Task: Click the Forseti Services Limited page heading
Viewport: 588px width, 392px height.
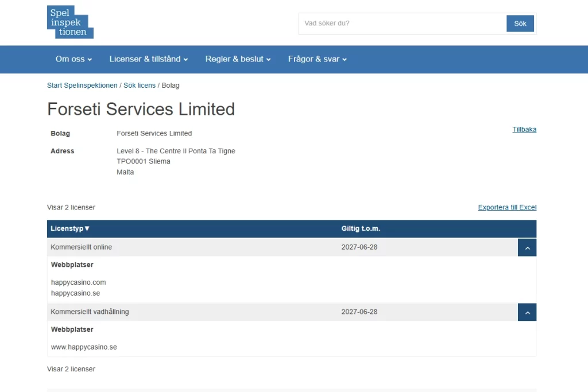Action: tap(141, 109)
